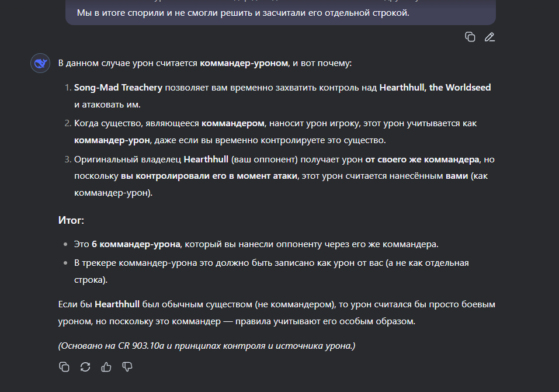The image size is (559, 392).
Task: Click Hearthhull, the Worldseed in list item one
Action: pyautogui.click(x=435, y=87)
